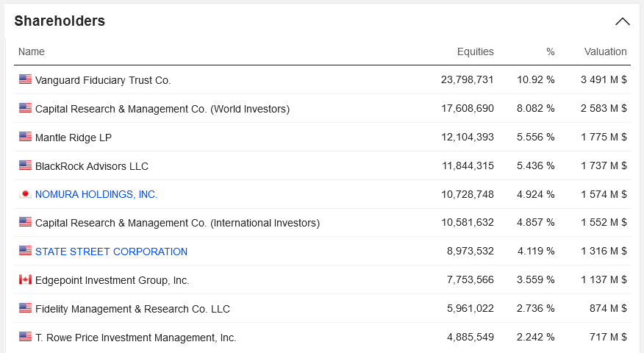Click the valuation 1 137 M $
The image size is (644, 353).
[604, 280]
